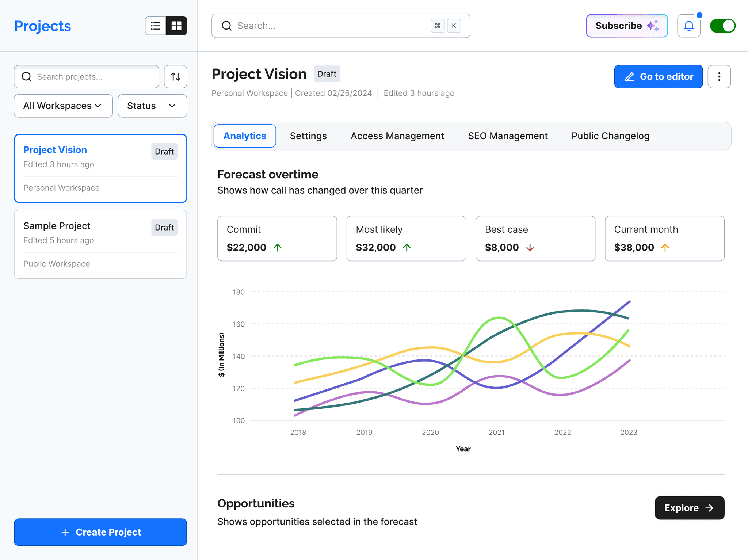Switch to grid view layout
The image size is (748, 560).
coord(176,26)
